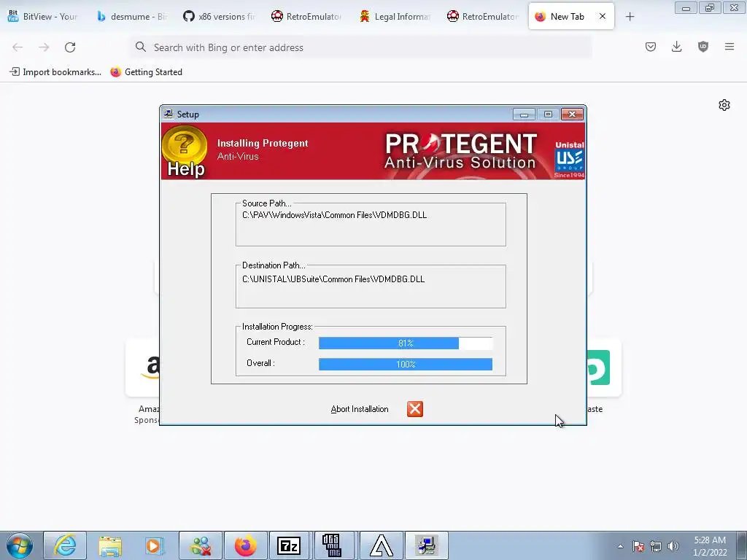Close the New Tab browser tab
The image size is (747, 560).
point(603,16)
